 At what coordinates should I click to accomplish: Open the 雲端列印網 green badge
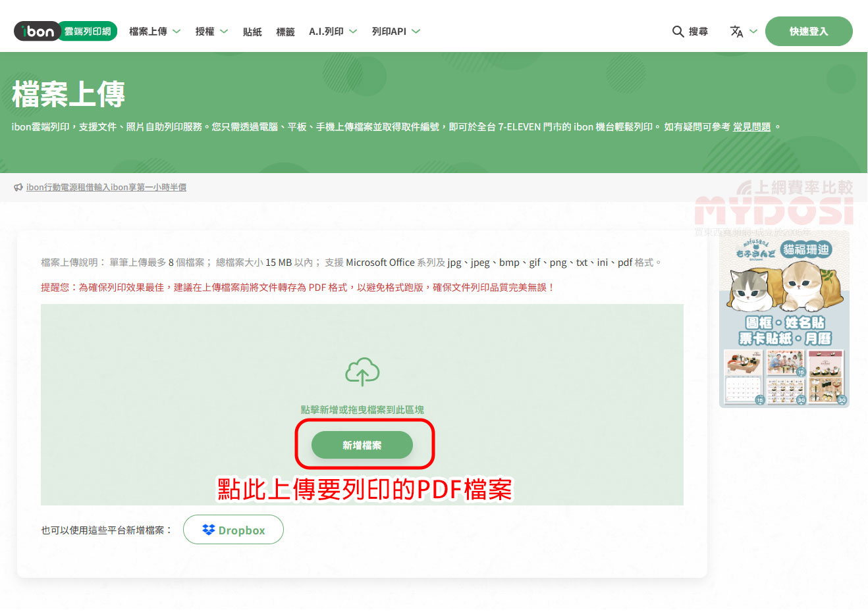click(x=88, y=31)
